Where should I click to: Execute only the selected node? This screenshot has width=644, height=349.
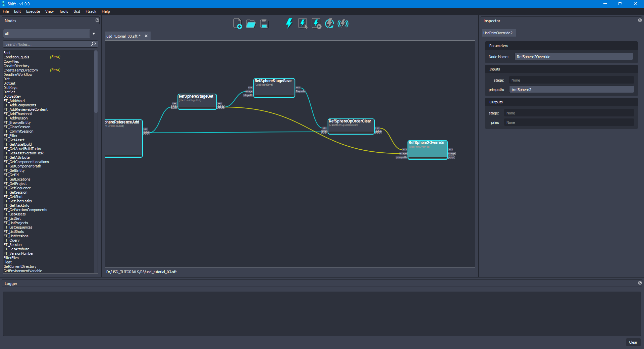click(303, 23)
